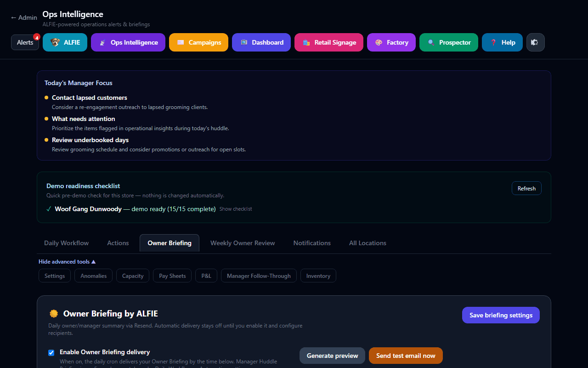Open the Pay Sheets tool

coord(172,276)
